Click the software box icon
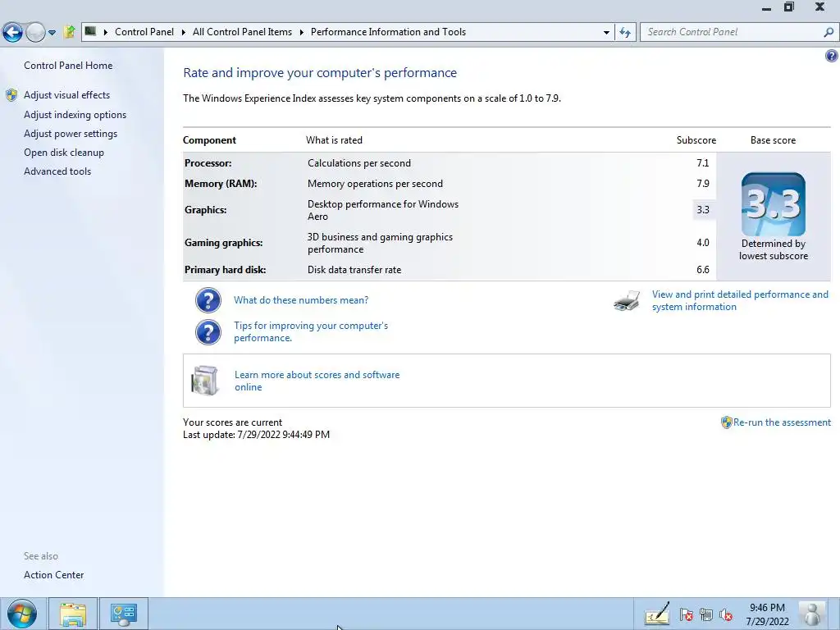840x630 pixels. coord(205,381)
